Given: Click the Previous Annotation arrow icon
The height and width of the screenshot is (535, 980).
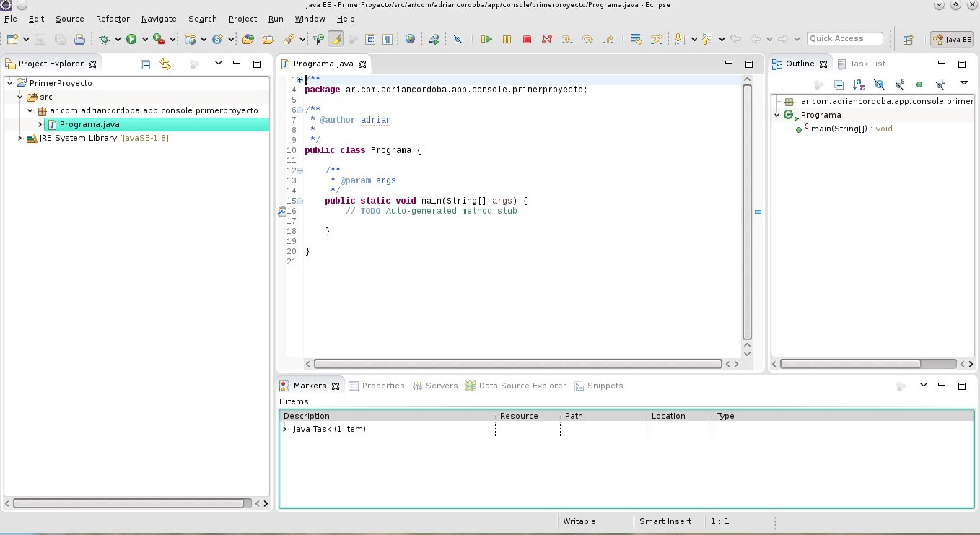Looking at the screenshot, I should point(706,39).
